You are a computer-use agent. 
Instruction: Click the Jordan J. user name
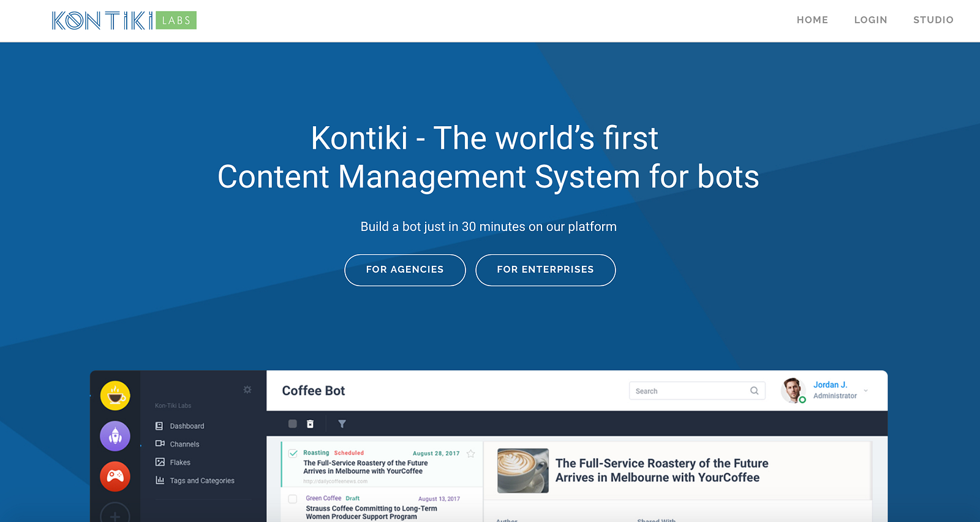point(830,385)
